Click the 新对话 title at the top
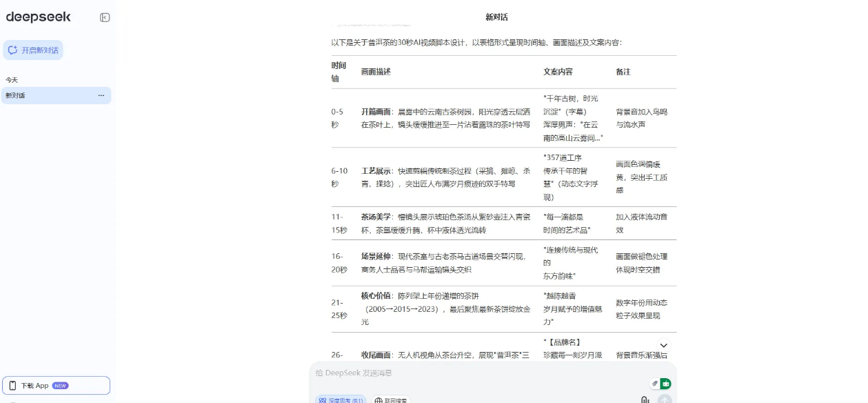868x403 pixels. (x=496, y=17)
